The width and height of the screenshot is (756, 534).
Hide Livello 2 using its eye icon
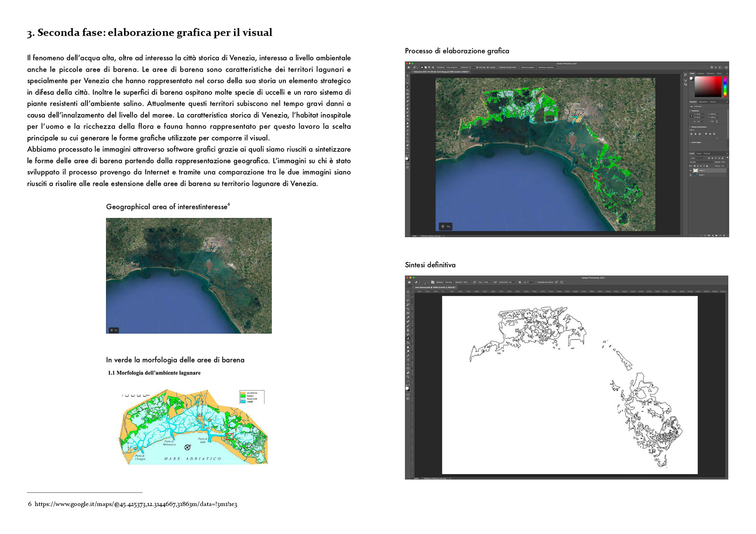coord(691,170)
